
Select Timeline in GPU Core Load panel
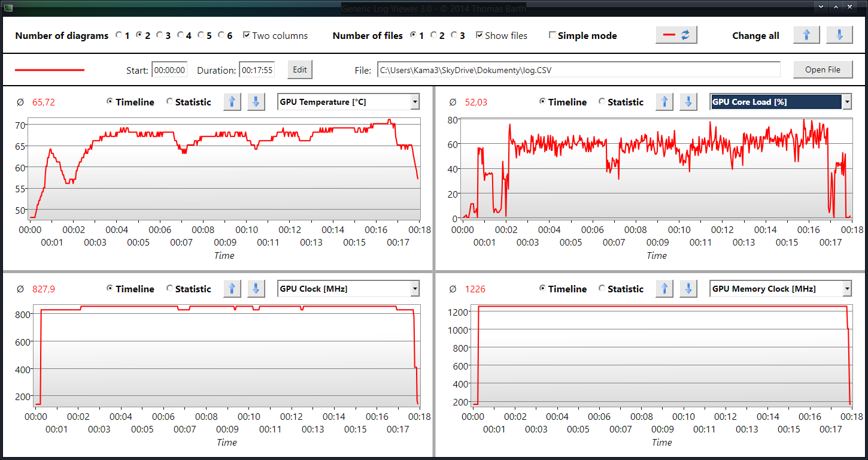point(542,102)
